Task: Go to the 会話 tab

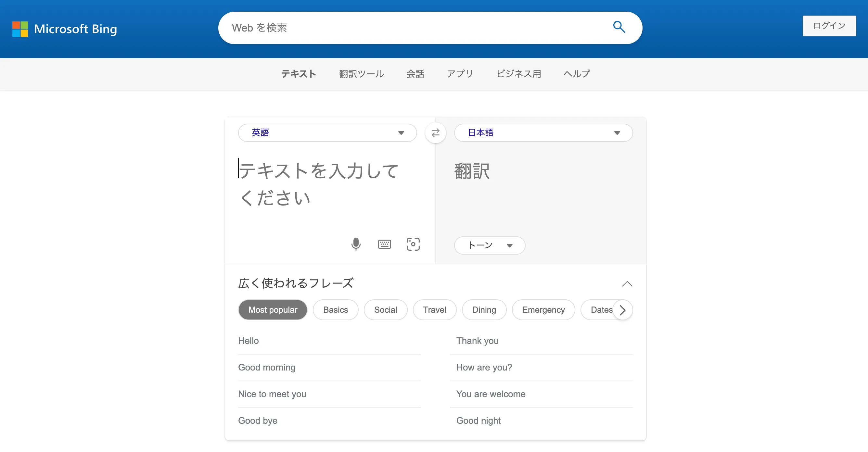Action: (415, 74)
